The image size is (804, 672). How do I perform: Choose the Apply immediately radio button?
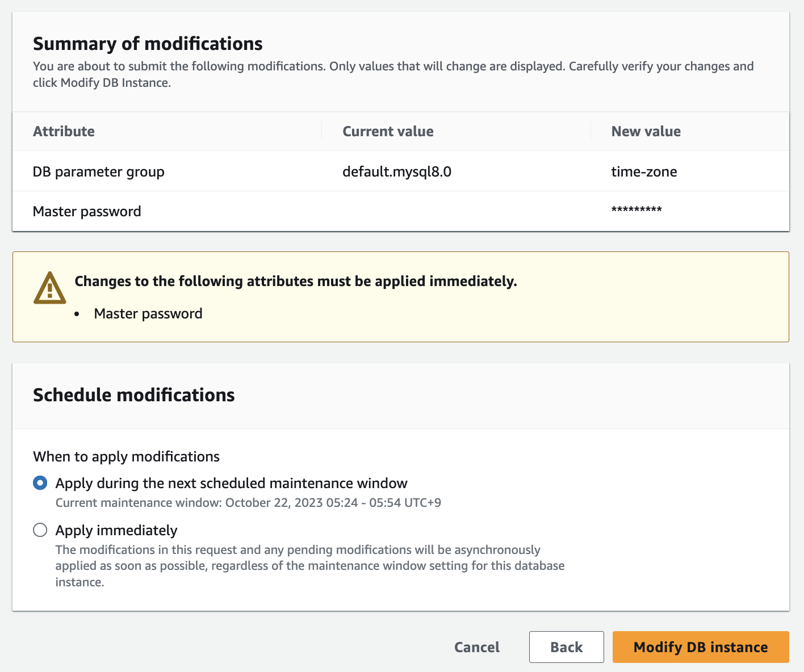(40, 530)
